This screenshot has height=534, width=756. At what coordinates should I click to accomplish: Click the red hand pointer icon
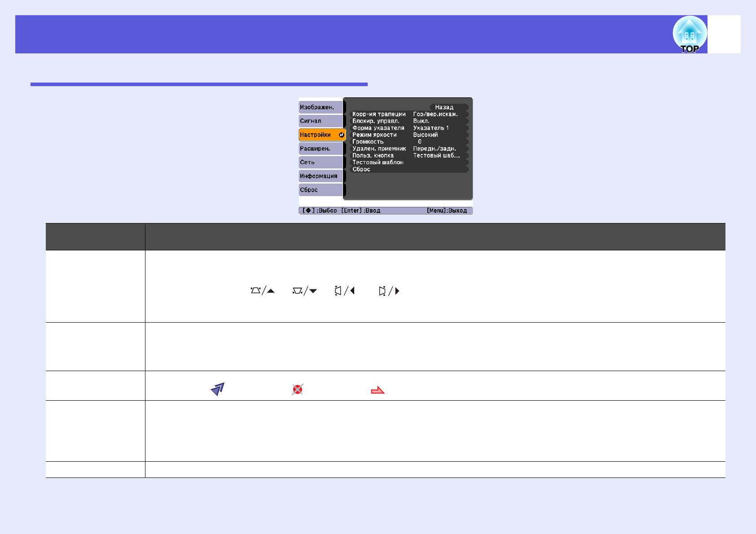point(378,390)
